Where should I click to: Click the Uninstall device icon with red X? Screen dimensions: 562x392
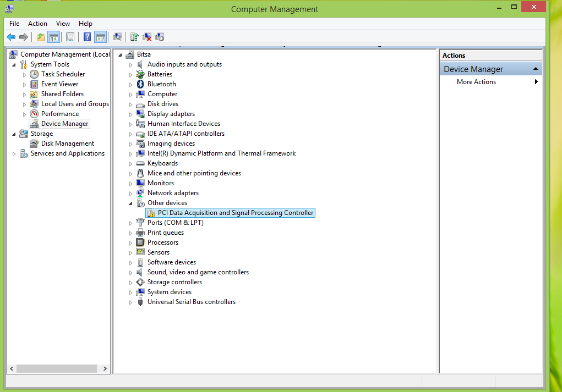point(147,37)
